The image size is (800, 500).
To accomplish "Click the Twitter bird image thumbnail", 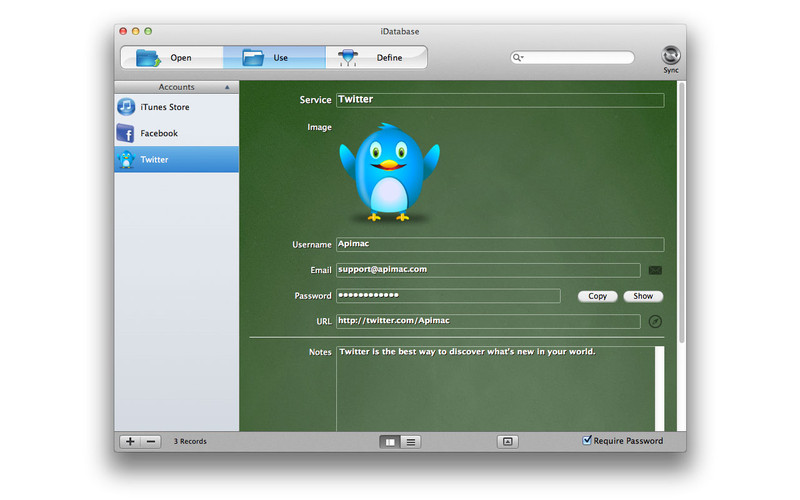I will tap(389, 172).
